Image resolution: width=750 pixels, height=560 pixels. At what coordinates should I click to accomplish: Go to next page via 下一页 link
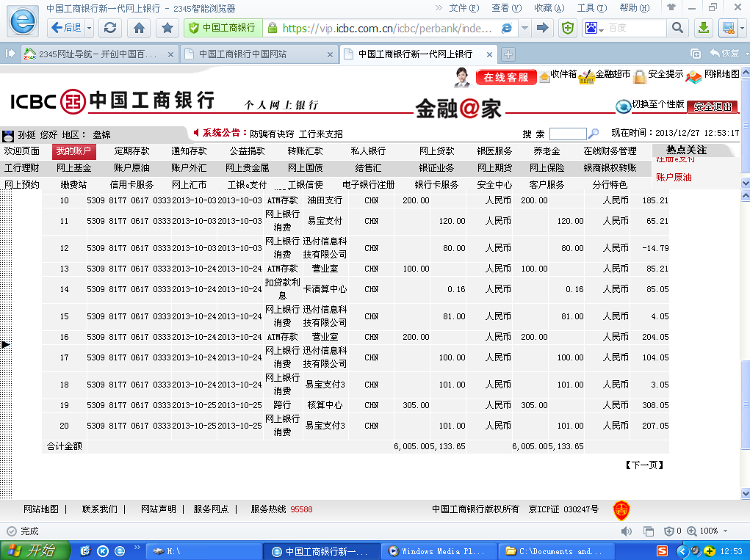click(x=645, y=465)
